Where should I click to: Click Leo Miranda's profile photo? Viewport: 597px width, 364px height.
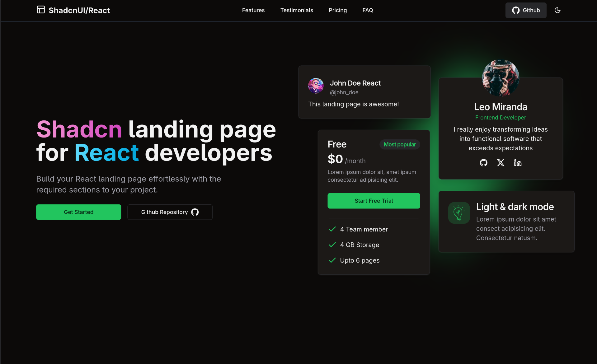(x=501, y=78)
